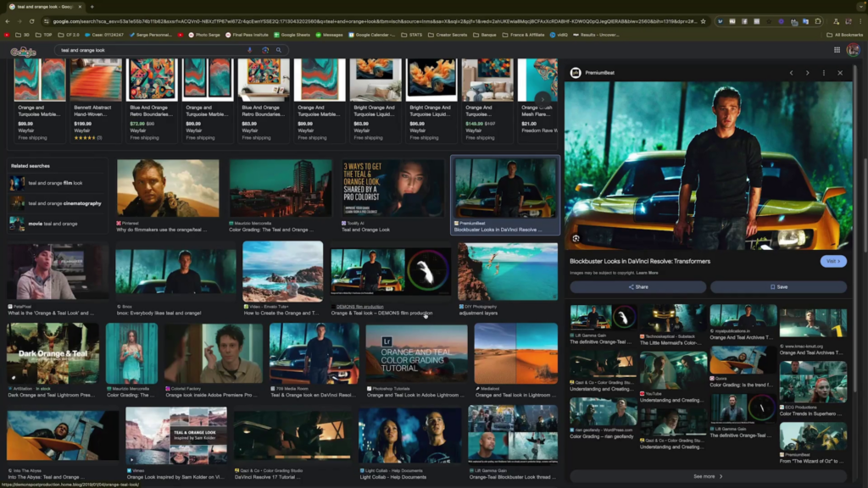Open the STATS bookmarks folder
The height and width of the screenshot is (488, 868).
(413, 35)
